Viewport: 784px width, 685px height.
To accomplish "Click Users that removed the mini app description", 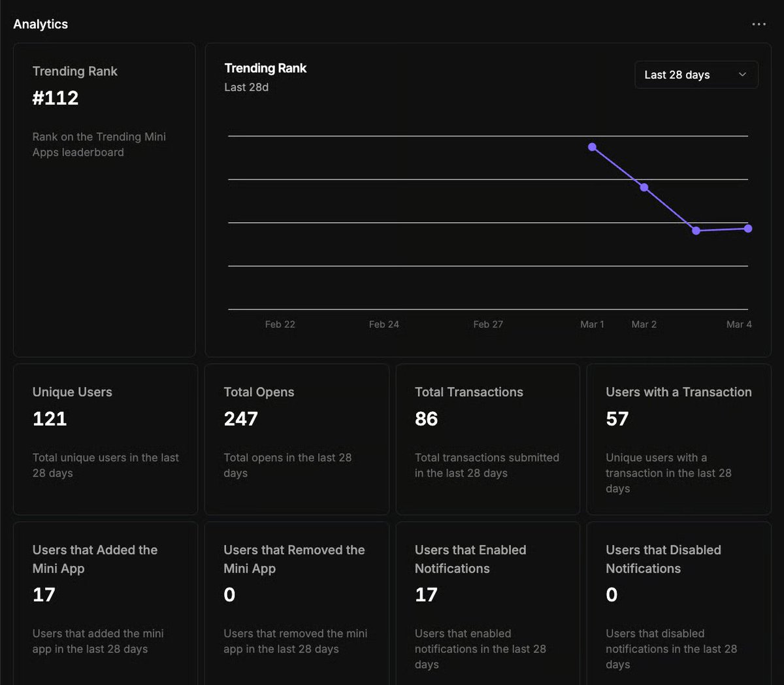I will click(295, 641).
